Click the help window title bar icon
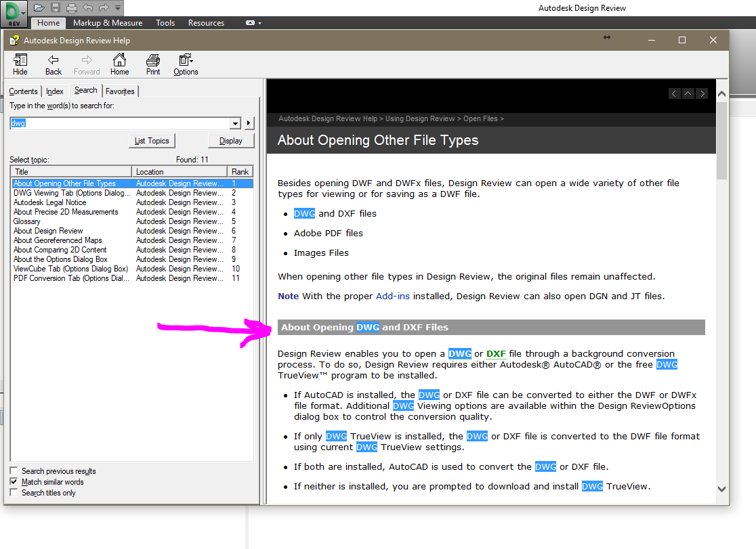Screen dimensions: 756x549 pyautogui.click(x=14, y=41)
